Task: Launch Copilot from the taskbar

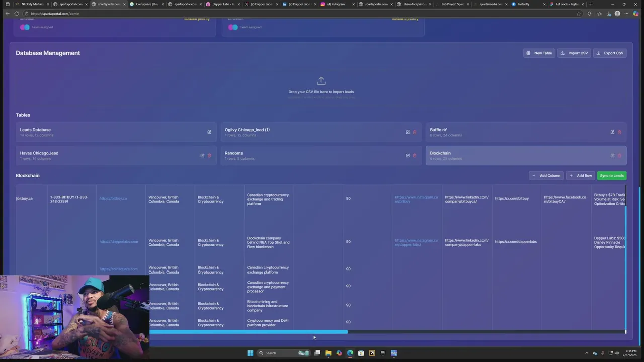Action: point(339,353)
